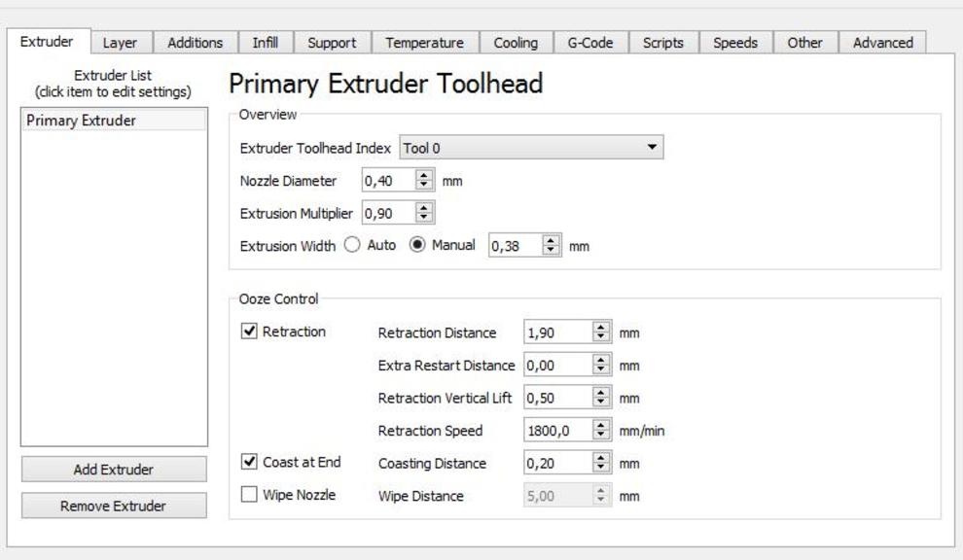Screen dimensions: 963x560
Task: Increase Retraction Distance using spinner up arrow
Action: [x=601, y=328]
